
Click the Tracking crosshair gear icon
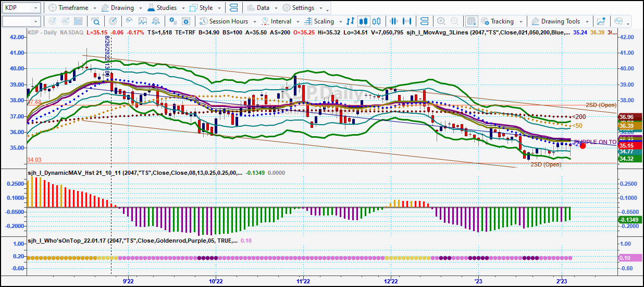click(x=485, y=21)
